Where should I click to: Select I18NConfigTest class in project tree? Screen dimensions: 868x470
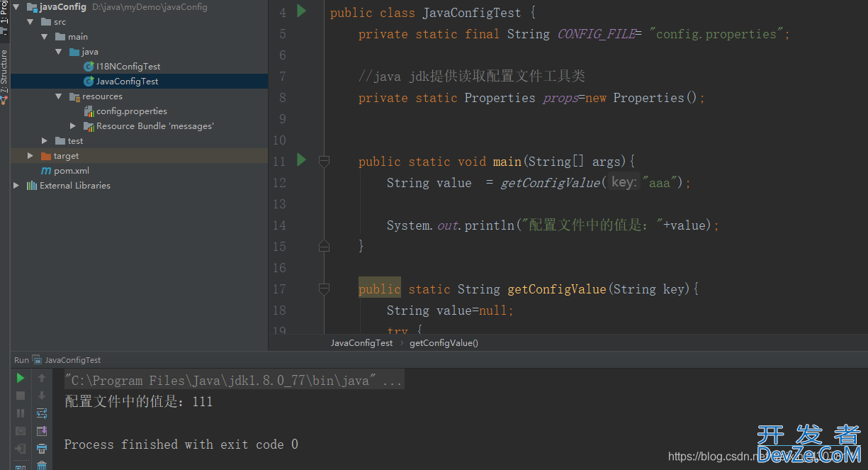pyautogui.click(x=128, y=67)
